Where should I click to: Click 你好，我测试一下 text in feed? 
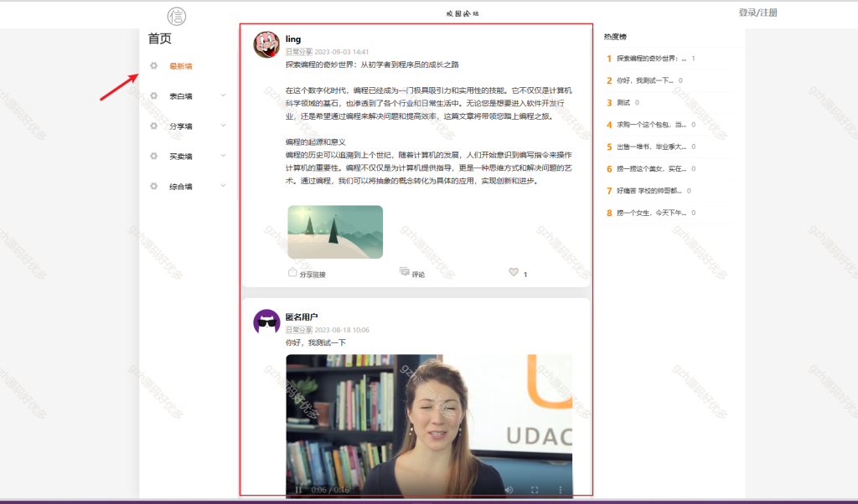[316, 342]
